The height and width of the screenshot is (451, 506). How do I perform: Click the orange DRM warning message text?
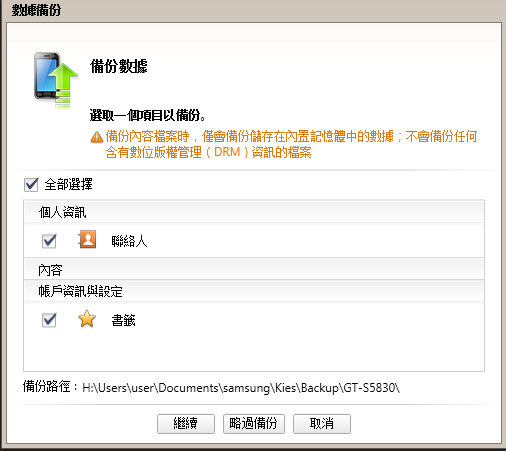[291, 144]
